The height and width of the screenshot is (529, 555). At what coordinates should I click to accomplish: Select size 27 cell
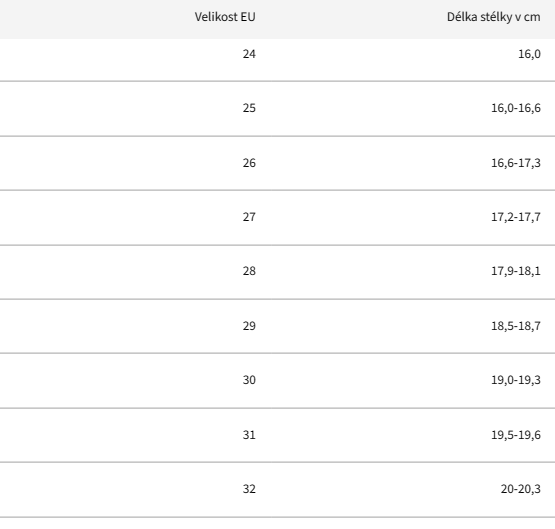point(249,217)
